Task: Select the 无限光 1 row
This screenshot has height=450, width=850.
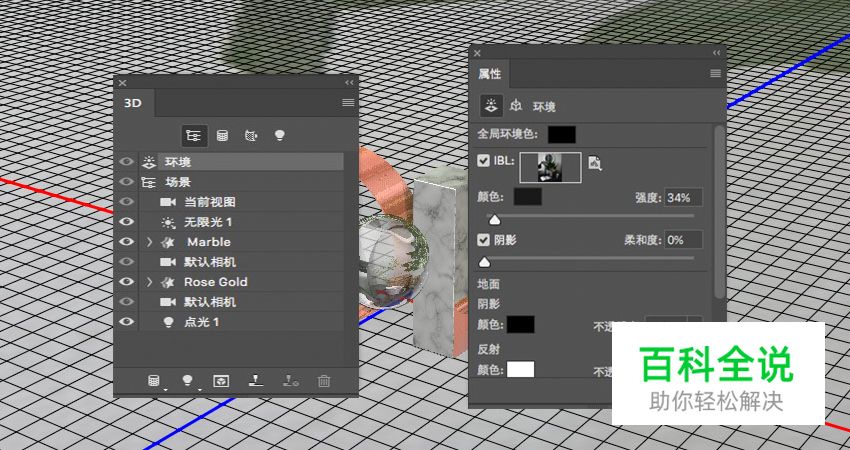Action: click(242, 222)
